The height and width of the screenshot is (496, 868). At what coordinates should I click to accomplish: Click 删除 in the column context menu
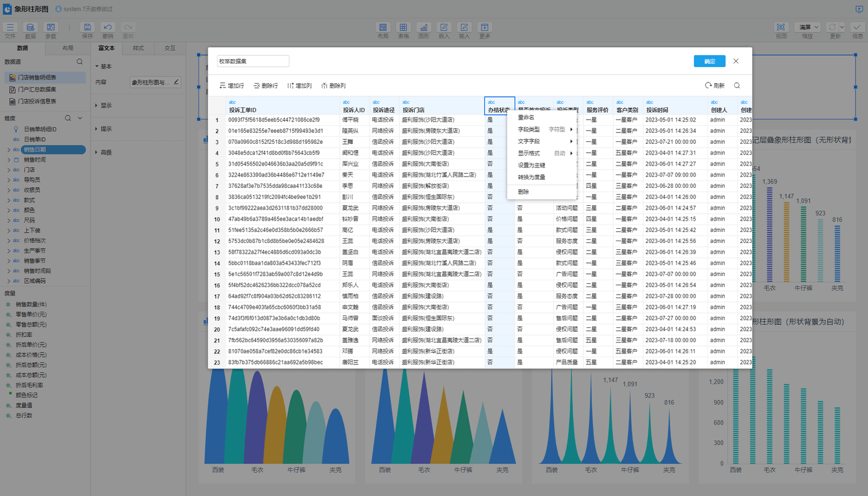click(523, 192)
